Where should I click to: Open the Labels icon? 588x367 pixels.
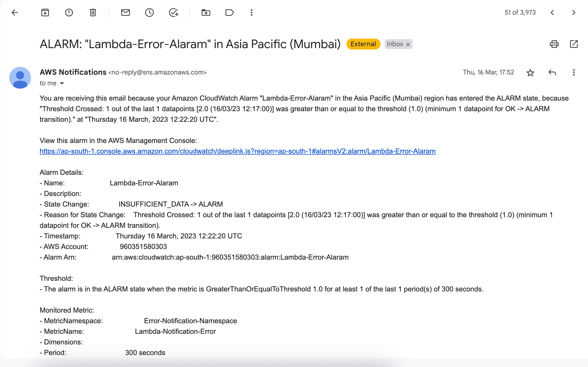(x=230, y=13)
